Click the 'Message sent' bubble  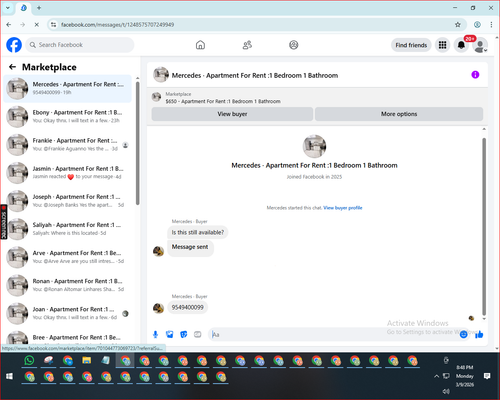click(x=190, y=248)
